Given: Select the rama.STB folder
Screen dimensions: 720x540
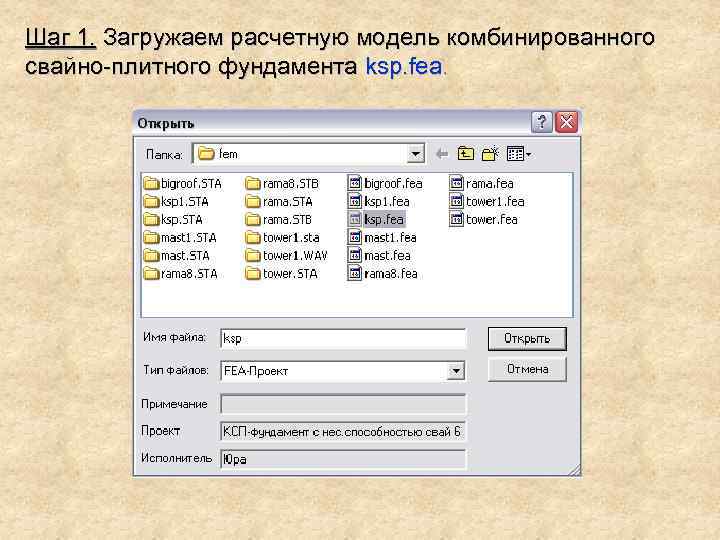Looking at the screenshot, I should tap(279, 219).
